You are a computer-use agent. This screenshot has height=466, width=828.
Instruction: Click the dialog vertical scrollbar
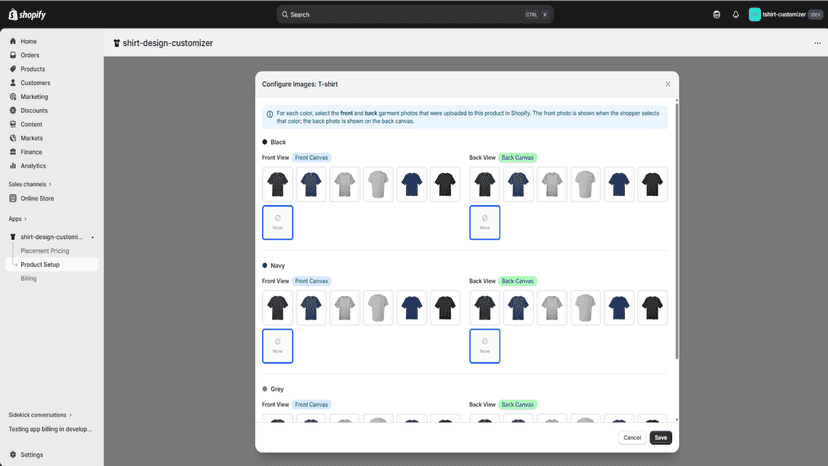pyautogui.click(x=676, y=231)
